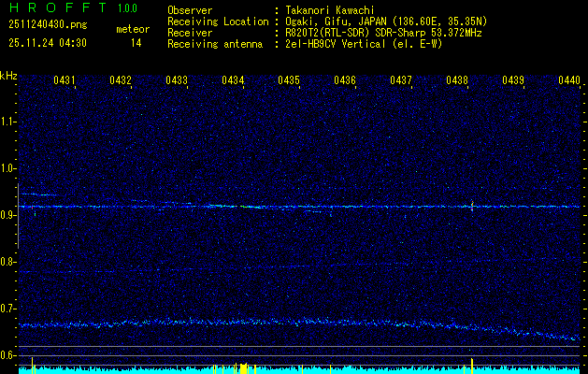Click the kHz axis unit label
This screenshot has height=374, width=588.
tap(8, 76)
